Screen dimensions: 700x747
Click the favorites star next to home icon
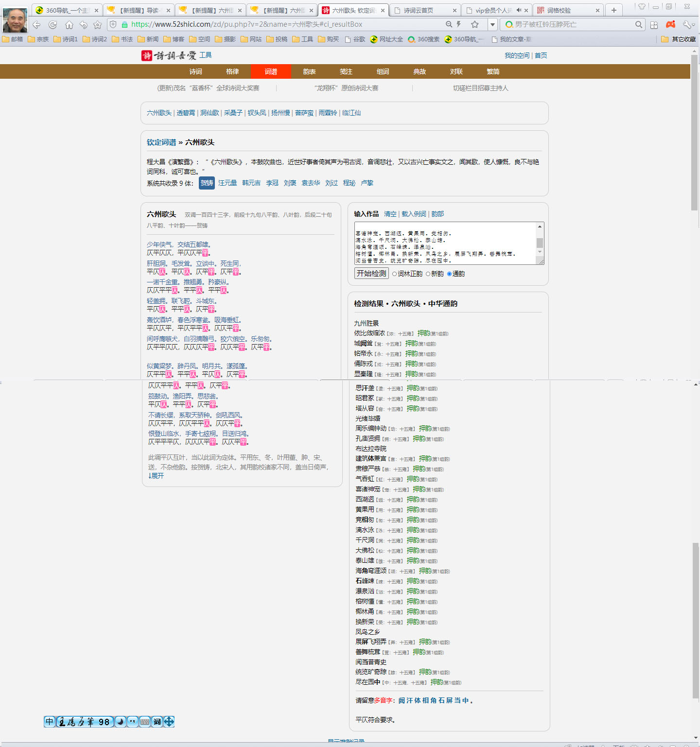click(x=98, y=24)
